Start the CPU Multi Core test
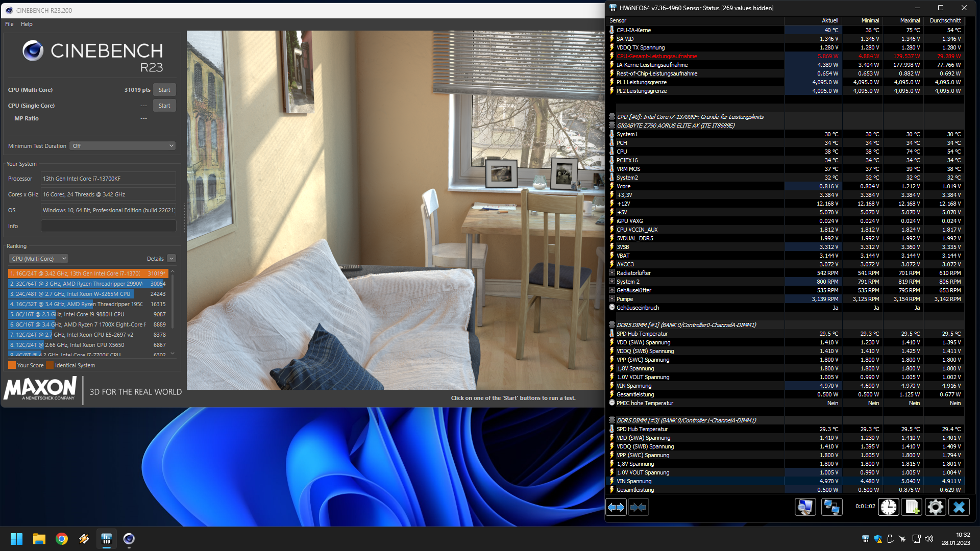Viewport: 980px width, 551px height. (x=164, y=90)
